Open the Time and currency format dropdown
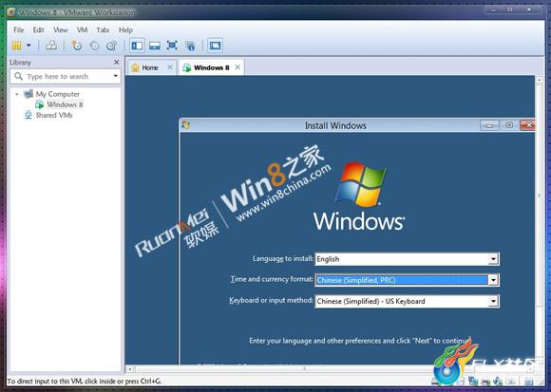Screen dimensions: 551x392 tap(493, 280)
